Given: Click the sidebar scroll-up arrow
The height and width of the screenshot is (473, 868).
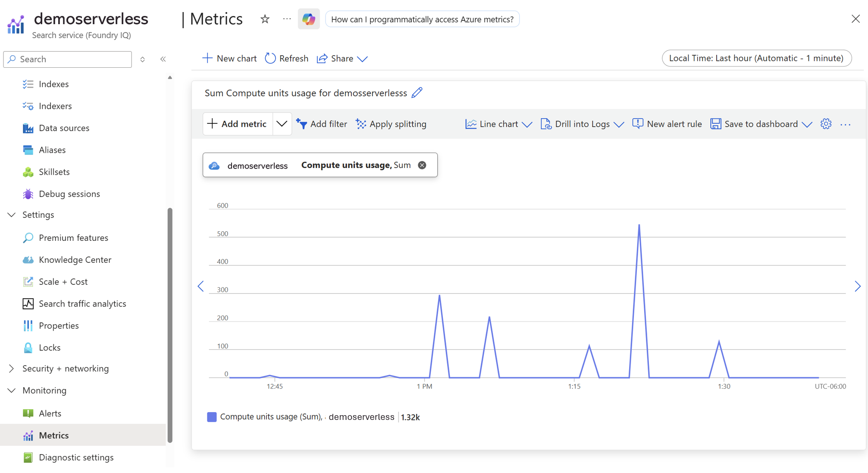Looking at the screenshot, I should pos(170,78).
